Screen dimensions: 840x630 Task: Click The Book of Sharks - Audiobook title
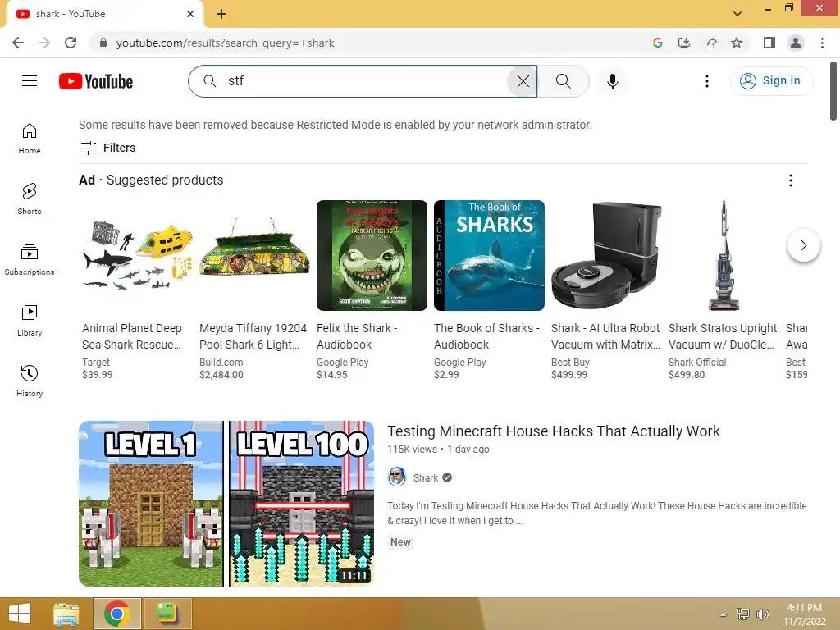[486, 336]
